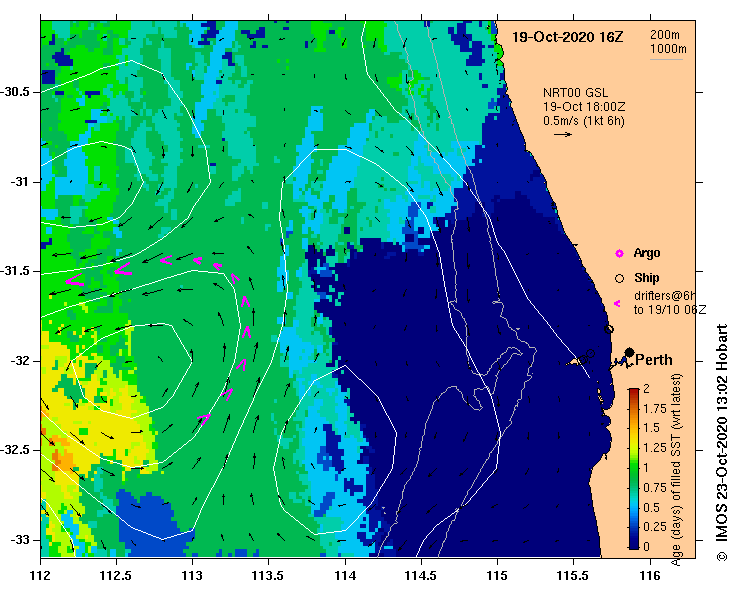Click the longitude axis label '113'
The image size is (739, 592).
pos(192,576)
